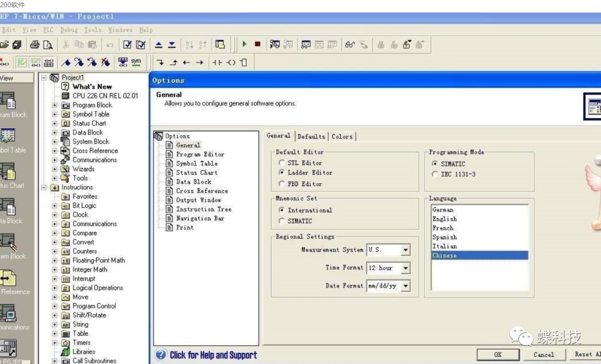
Task: Click the Open project folder icon
Action: tap(4, 45)
